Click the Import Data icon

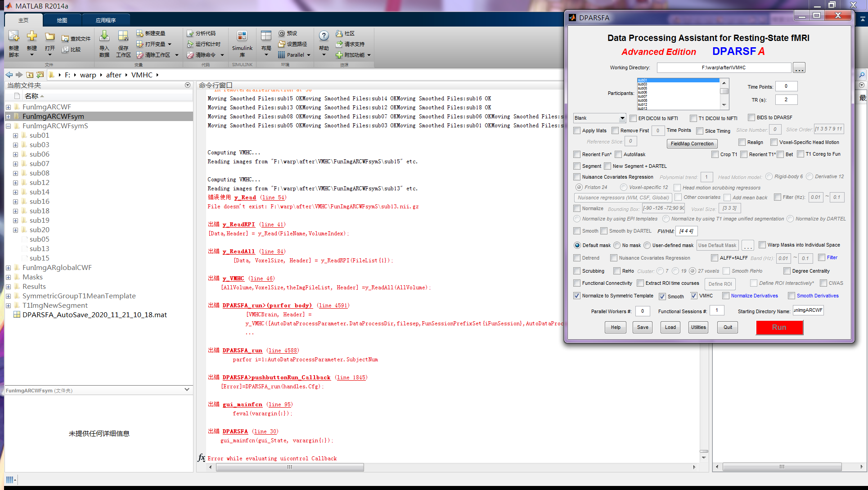[x=104, y=36]
